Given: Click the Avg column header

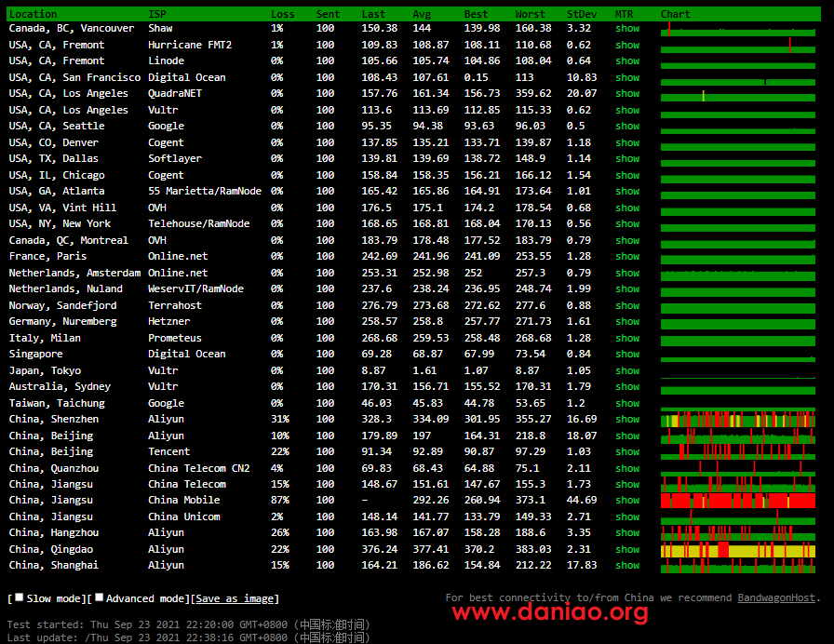Looking at the screenshot, I should [422, 14].
